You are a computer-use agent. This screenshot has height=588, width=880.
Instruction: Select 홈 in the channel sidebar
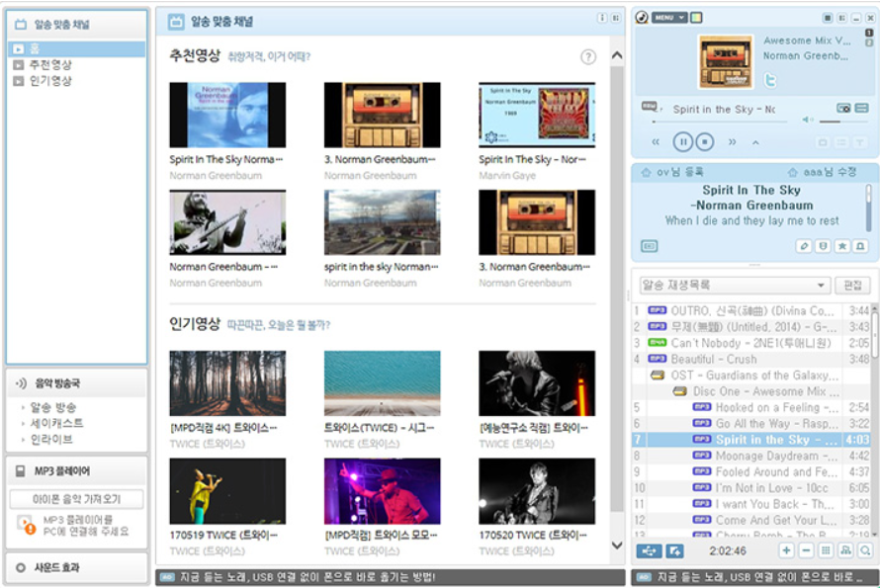[77, 48]
